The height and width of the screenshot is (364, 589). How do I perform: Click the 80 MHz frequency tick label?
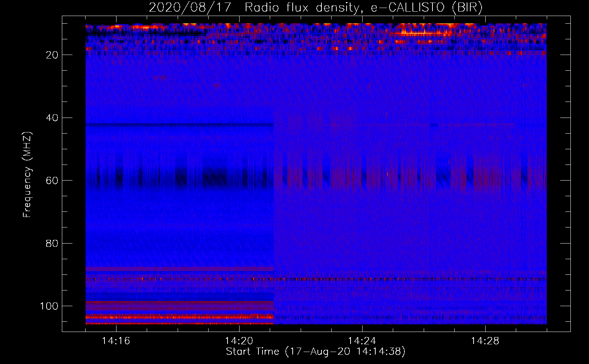pyautogui.click(x=52, y=243)
